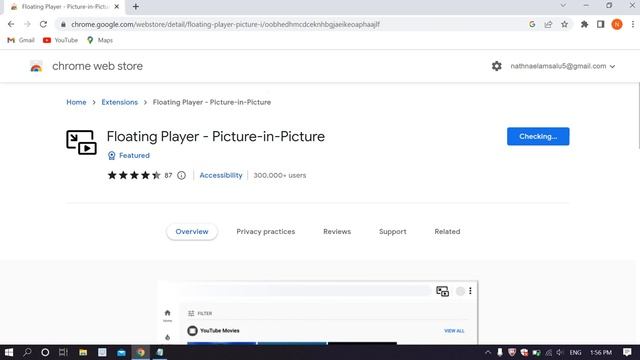Open a new browser tab
The height and width of the screenshot is (360, 640).
[136, 7]
